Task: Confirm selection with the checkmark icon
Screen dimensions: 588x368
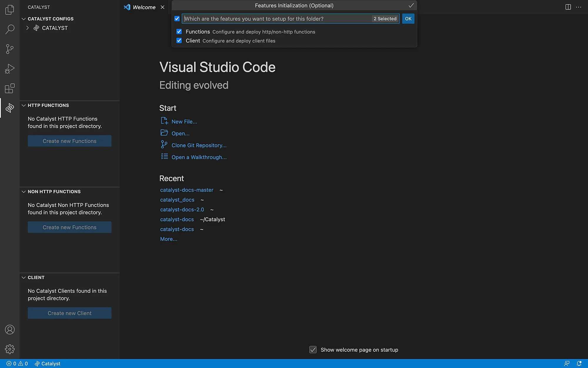Action: click(x=411, y=5)
